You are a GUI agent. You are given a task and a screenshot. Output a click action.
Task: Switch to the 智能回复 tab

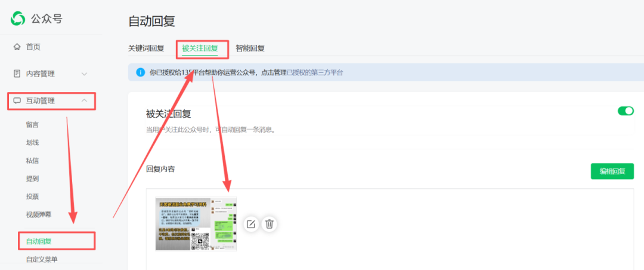point(250,48)
